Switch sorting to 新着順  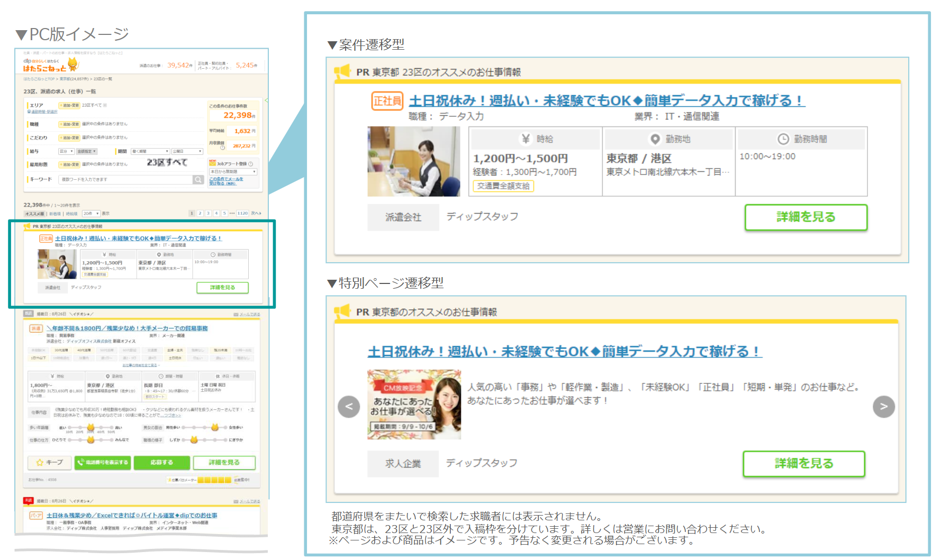click(54, 214)
